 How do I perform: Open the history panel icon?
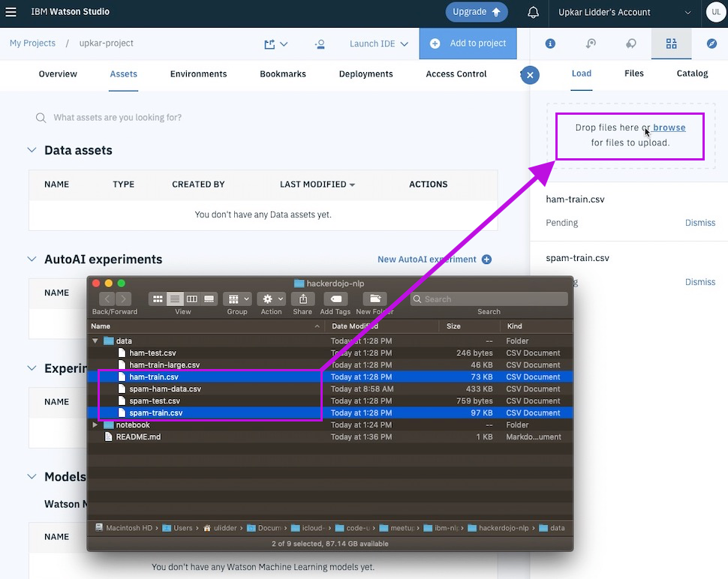coord(591,43)
